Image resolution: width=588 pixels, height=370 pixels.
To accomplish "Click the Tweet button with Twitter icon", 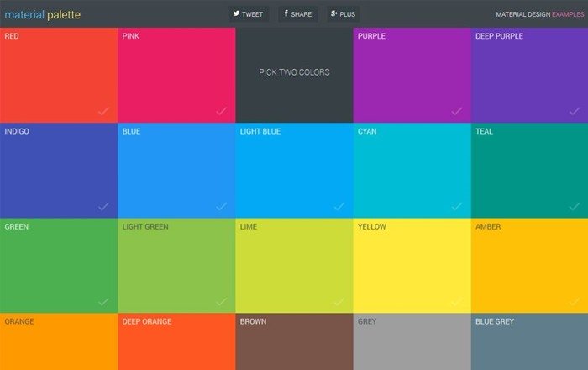I will pos(249,14).
